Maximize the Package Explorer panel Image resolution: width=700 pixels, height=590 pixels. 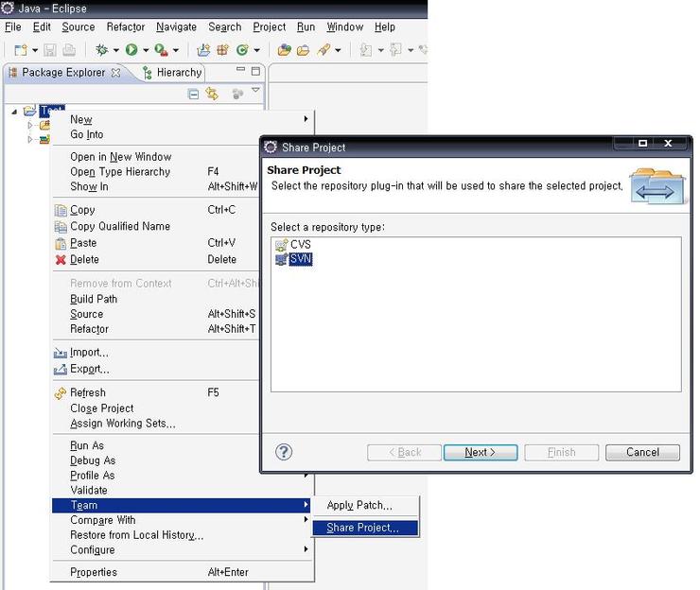(x=255, y=71)
